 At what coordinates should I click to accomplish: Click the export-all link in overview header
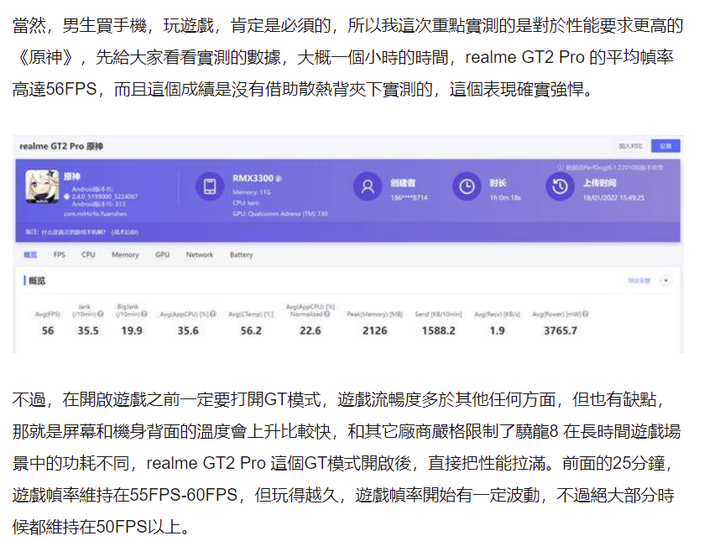pyautogui.click(x=639, y=280)
